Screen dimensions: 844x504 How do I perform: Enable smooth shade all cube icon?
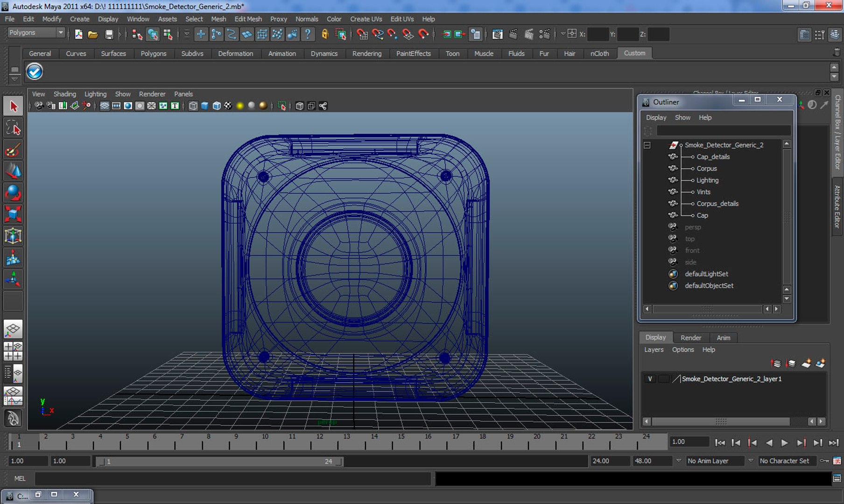click(x=204, y=106)
